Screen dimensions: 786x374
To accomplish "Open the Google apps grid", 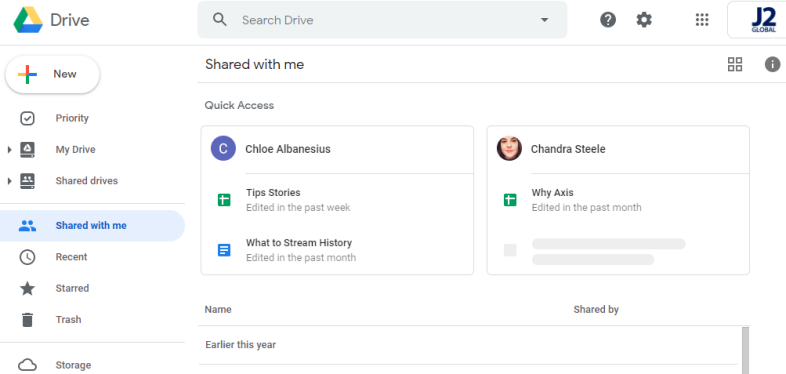I will [702, 20].
